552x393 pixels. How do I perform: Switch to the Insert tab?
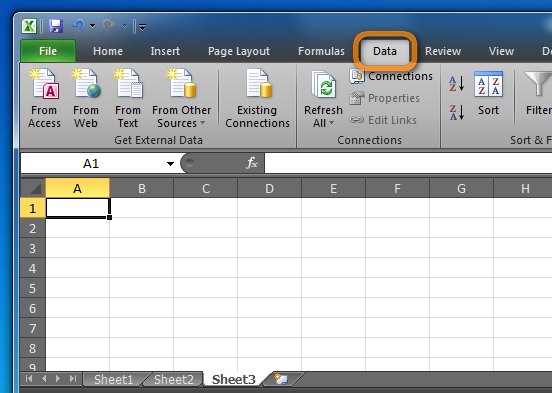coord(165,51)
